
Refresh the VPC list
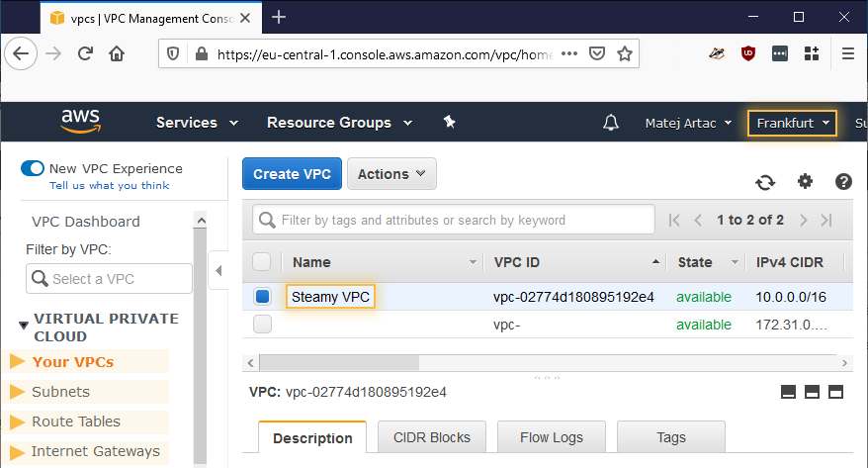(x=765, y=182)
